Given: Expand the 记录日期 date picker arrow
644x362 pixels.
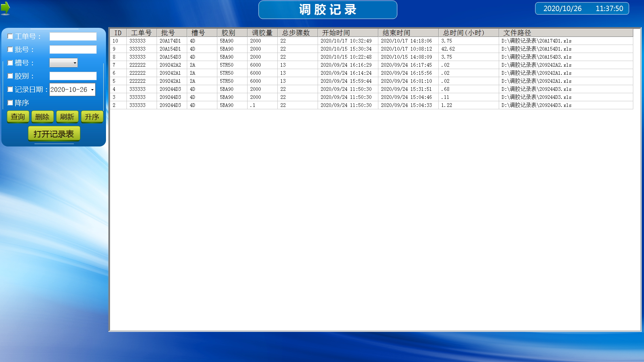Looking at the screenshot, I should [x=92, y=90].
